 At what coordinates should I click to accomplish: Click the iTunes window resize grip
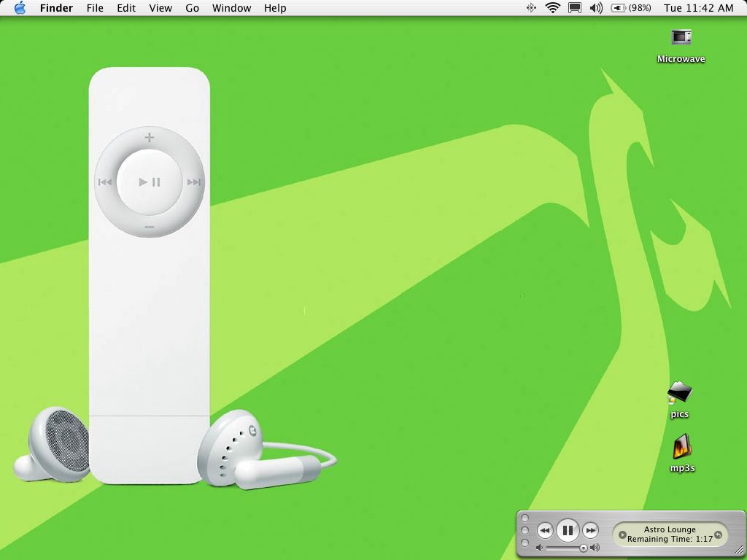[x=740, y=551]
